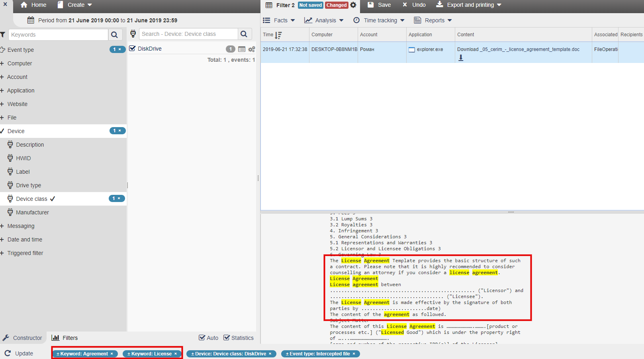
Task: Toggle the Statistics checkbox
Action: pos(227,338)
